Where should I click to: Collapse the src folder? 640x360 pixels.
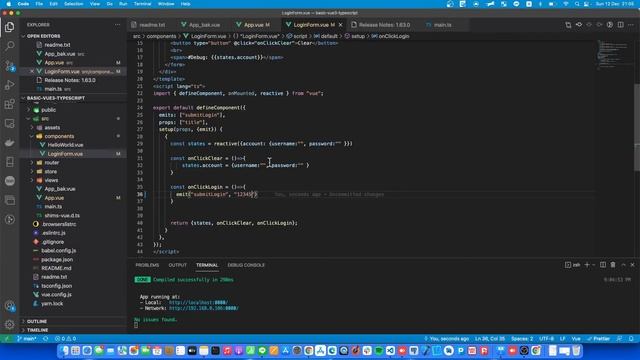(x=45, y=119)
